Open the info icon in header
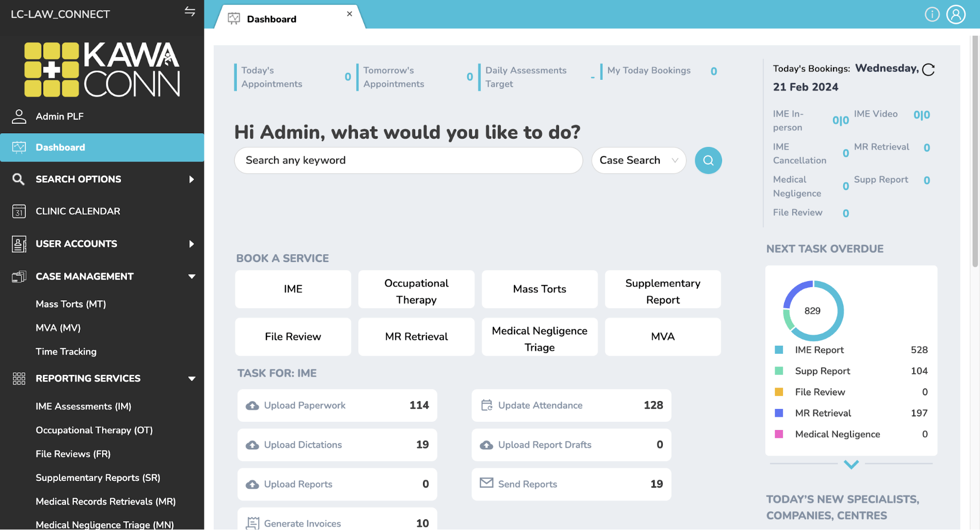This screenshot has width=980, height=530. 931,14
